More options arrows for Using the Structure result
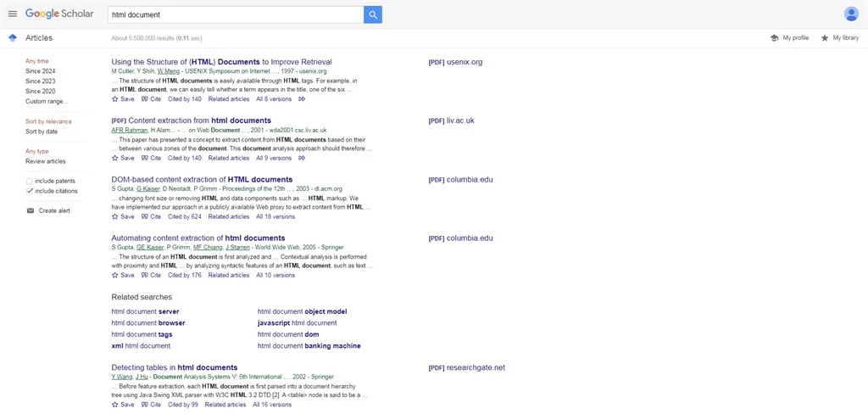 tap(302, 99)
